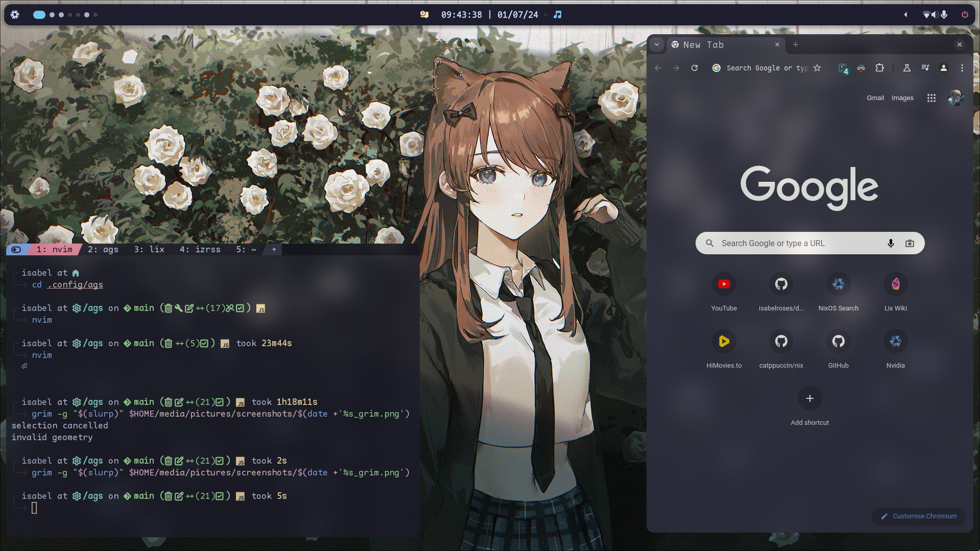
Task: Select the active workspace indicator pill
Action: (x=39, y=15)
